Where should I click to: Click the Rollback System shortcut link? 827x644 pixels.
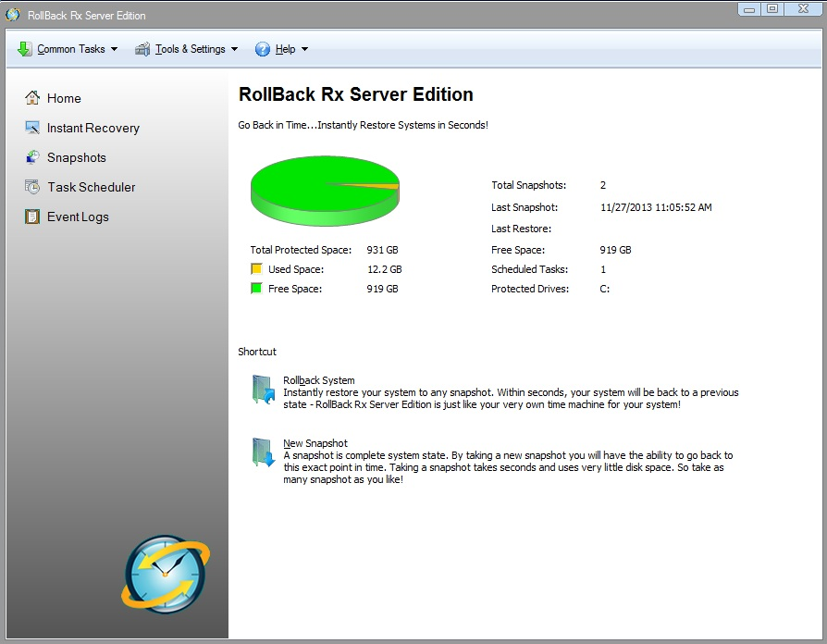tap(318, 380)
